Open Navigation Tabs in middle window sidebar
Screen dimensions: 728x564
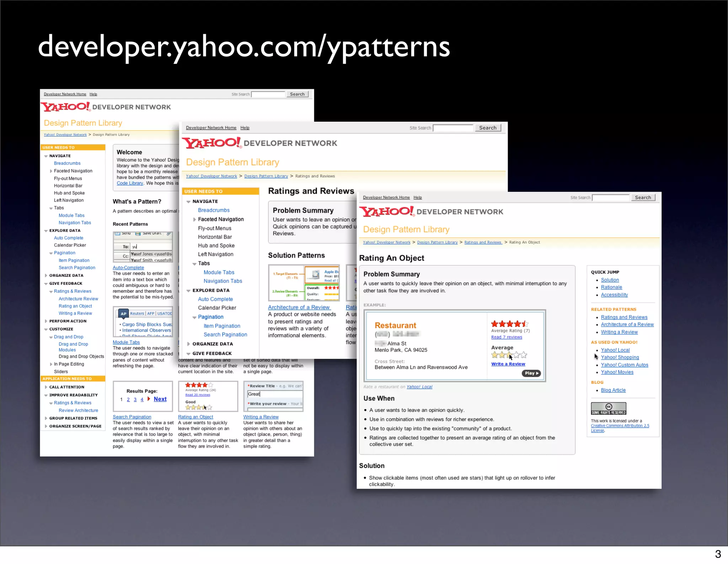click(x=223, y=281)
